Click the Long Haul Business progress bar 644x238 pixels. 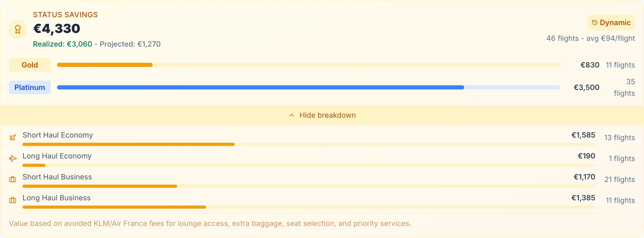[x=309, y=207]
